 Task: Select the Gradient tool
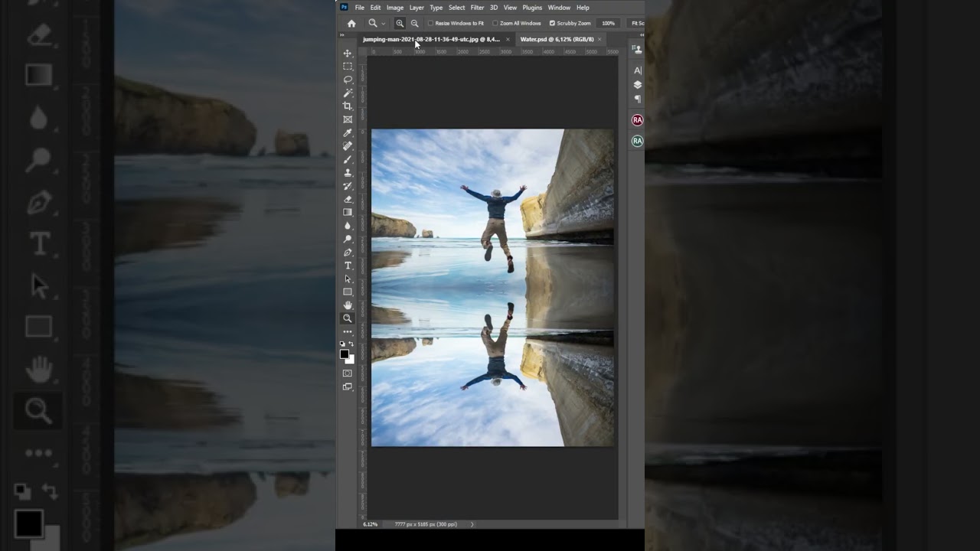[348, 212]
